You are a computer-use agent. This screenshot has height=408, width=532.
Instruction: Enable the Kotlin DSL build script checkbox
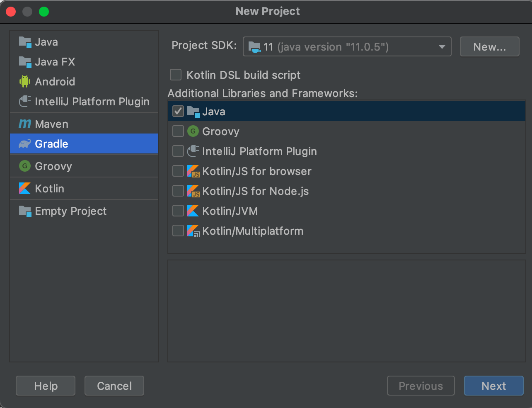[176, 75]
